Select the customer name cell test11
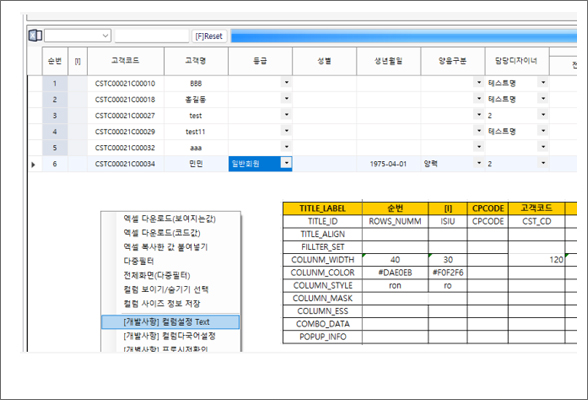The width and height of the screenshot is (588, 400). (x=196, y=132)
